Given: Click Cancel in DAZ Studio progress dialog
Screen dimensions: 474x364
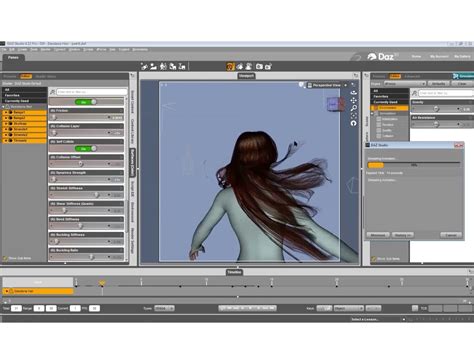Looking at the screenshot, I should tap(451, 235).
